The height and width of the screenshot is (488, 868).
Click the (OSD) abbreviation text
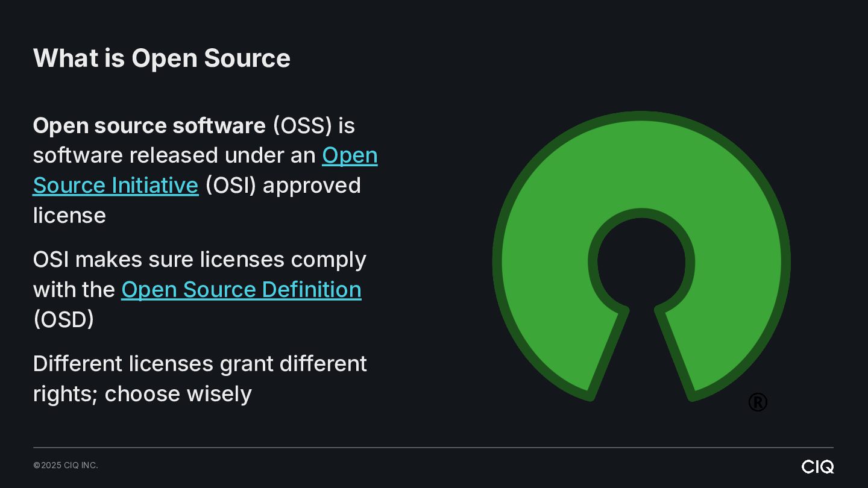[x=63, y=320]
